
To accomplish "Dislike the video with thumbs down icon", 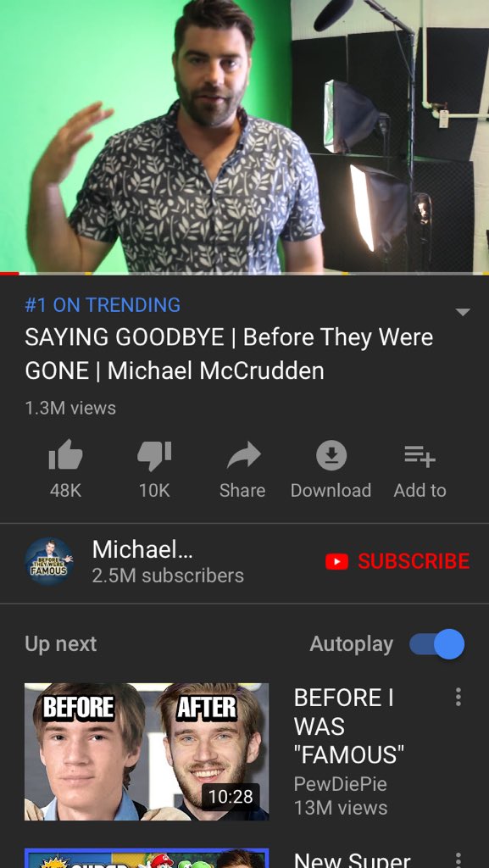I will (x=154, y=455).
